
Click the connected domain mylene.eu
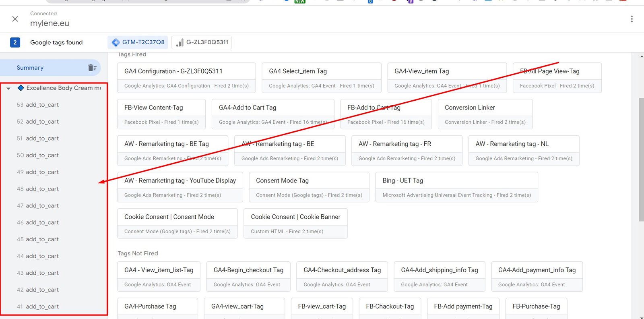(x=50, y=23)
